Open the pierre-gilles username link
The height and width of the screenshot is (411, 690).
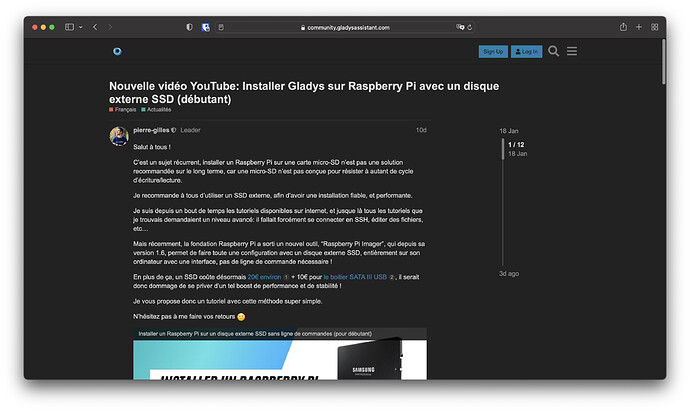tap(151, 130)
